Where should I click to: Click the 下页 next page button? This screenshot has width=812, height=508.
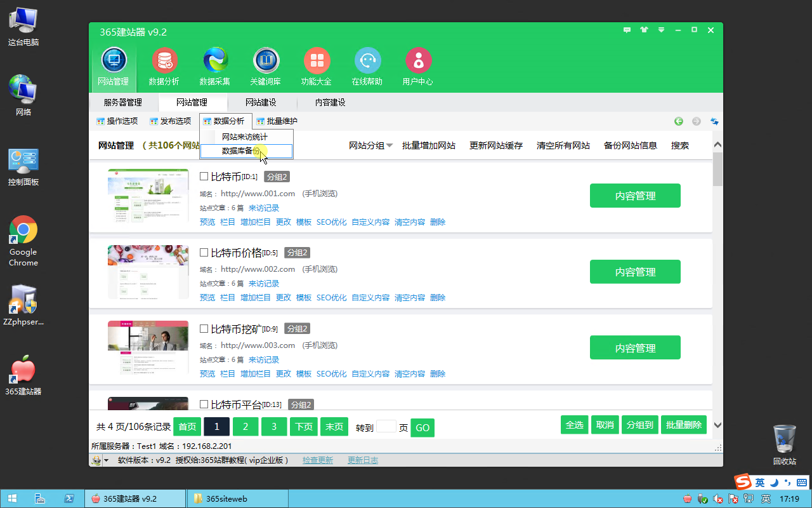click(303, 427)
